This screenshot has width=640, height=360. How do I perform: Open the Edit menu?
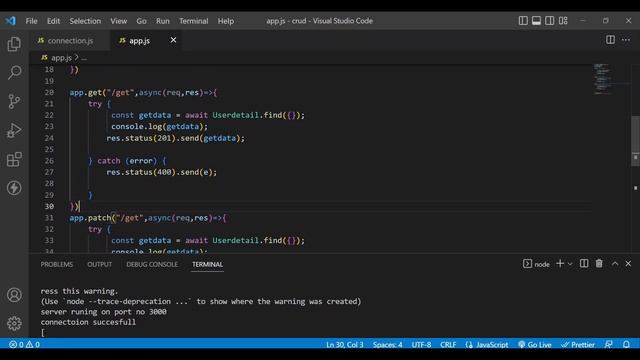[53, 21]
